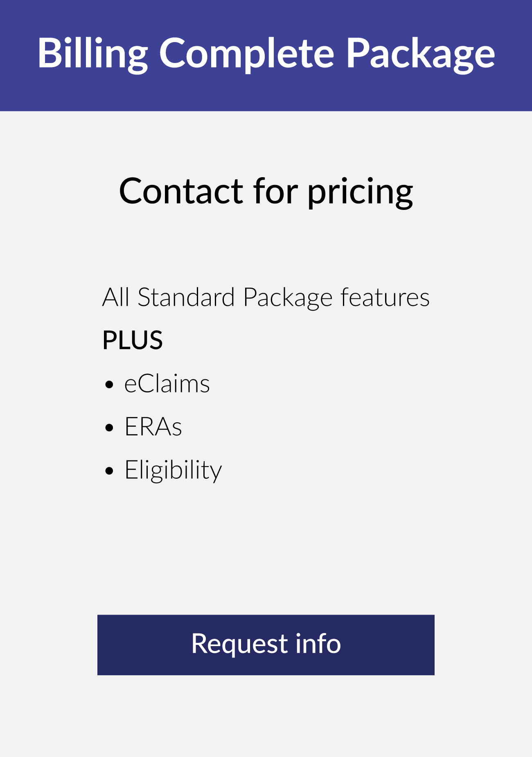This screenshot has width=532, height=757.
Task: Click the word Package in the blue header
Action: [x=421, y=54]
